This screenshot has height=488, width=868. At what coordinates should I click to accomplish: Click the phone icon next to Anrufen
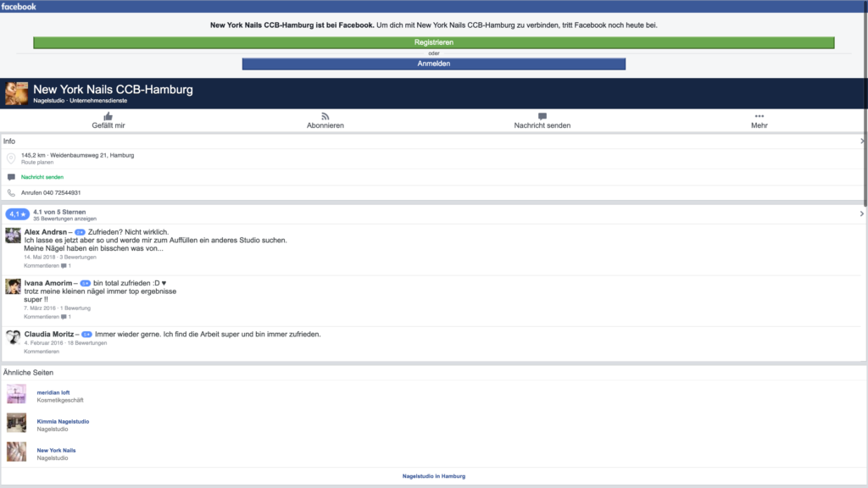click(11, 193)
